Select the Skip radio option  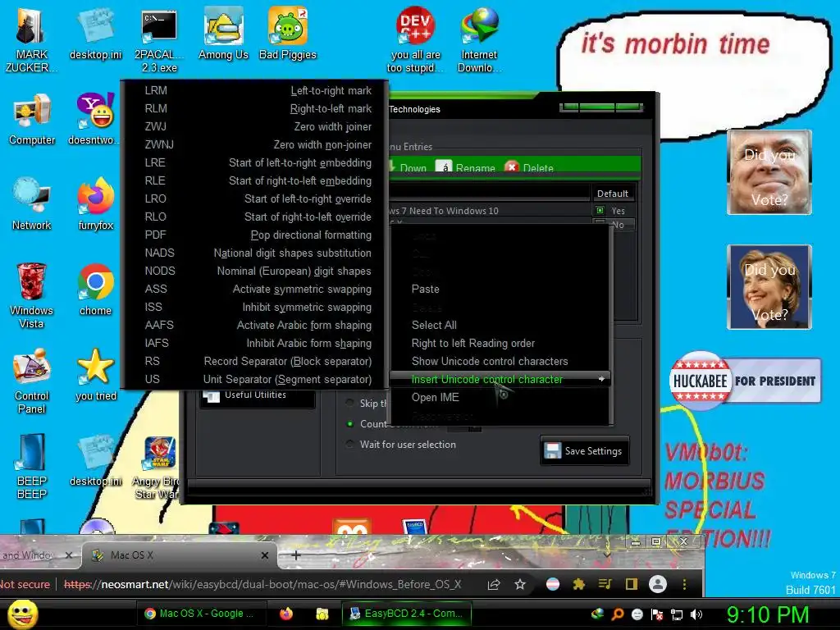(x=349, y=403)
